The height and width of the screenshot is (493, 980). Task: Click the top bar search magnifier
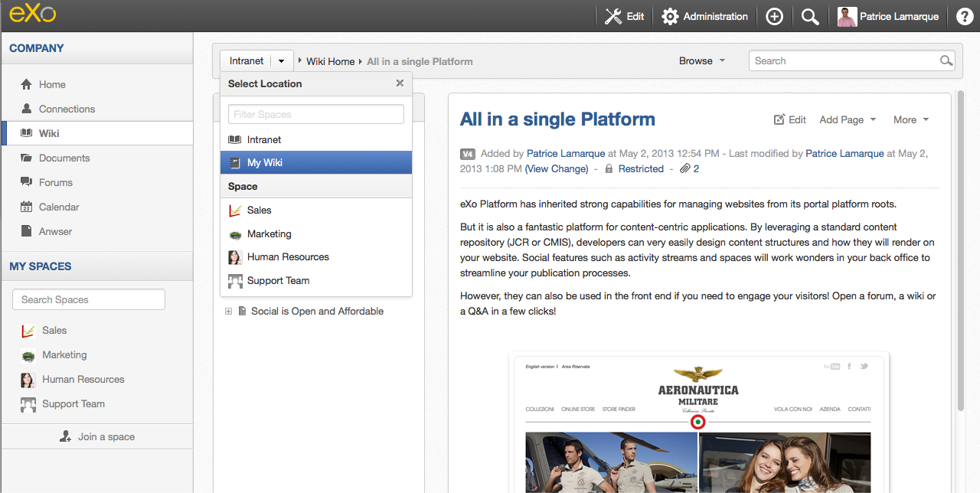click(810, 16)
